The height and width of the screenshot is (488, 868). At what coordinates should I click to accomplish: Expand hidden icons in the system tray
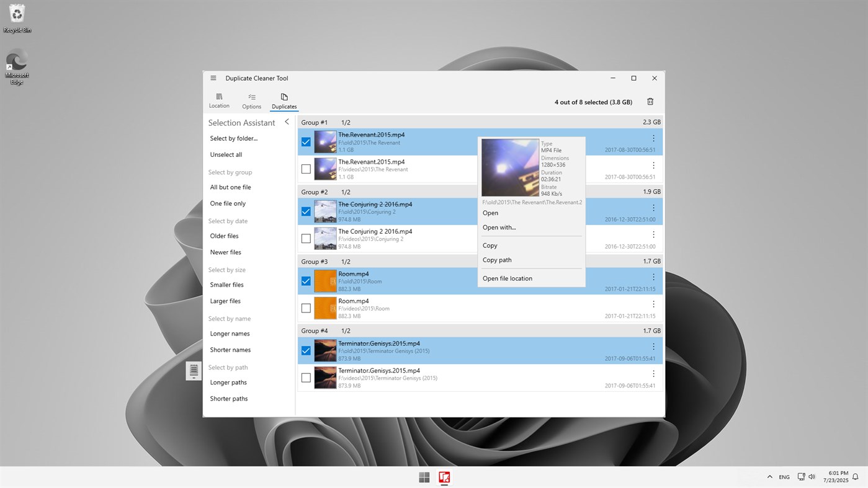[x=769, y=477]
